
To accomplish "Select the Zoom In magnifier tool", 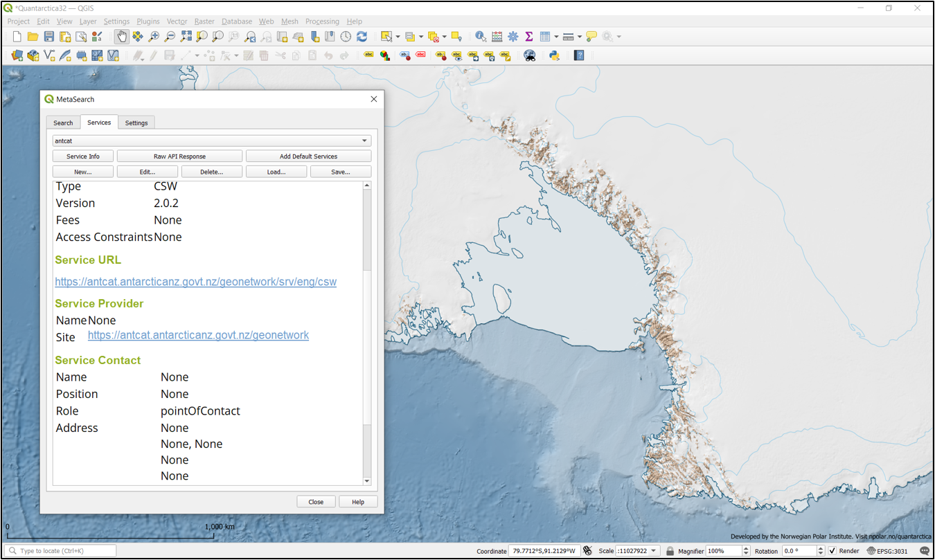I will coord(154,37).
